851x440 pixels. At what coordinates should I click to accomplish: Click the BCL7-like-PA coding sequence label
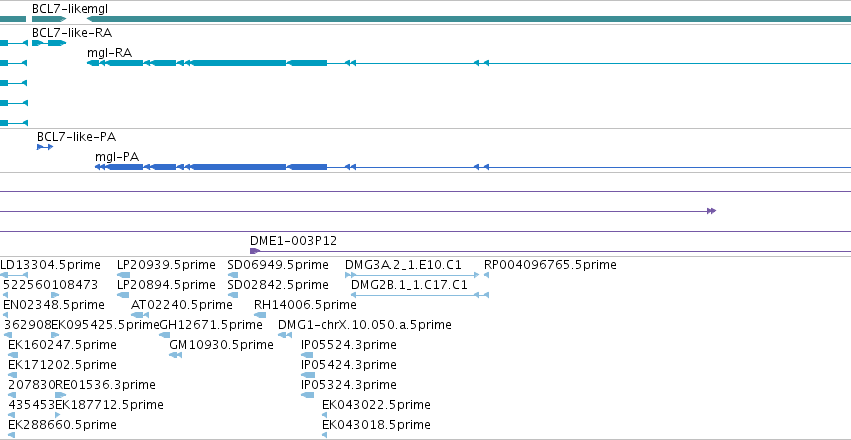pyautogui.click(x=77, y=137)
